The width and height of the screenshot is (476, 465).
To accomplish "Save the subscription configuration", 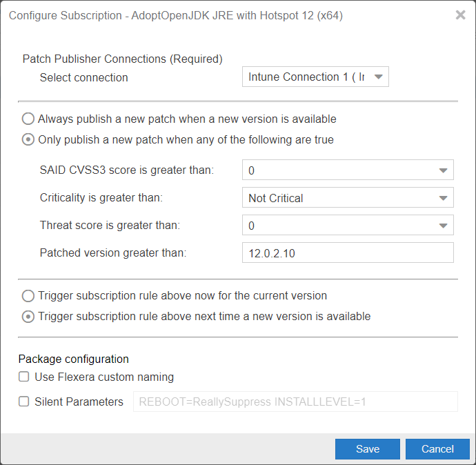I will click(367, 449).
